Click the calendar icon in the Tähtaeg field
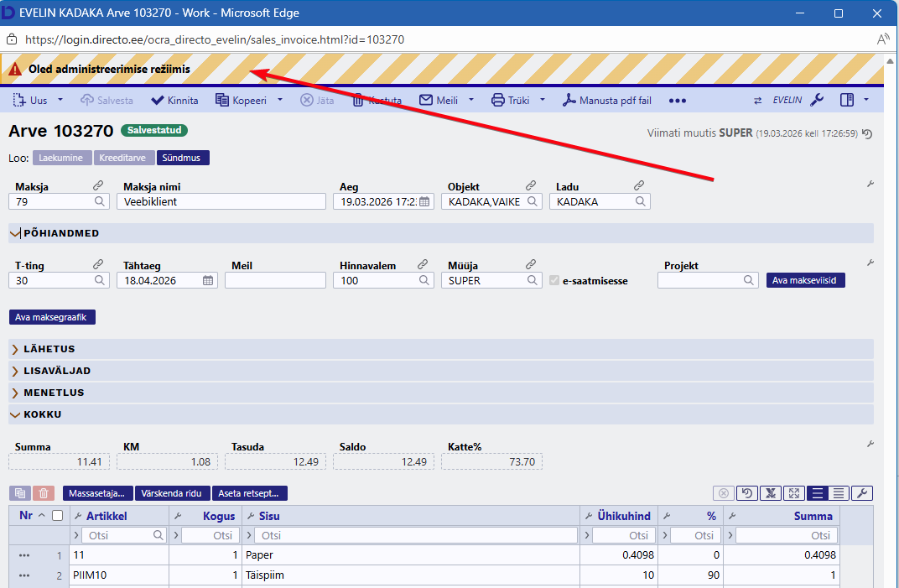Viewport: 899px width, 588px height. 208,281
